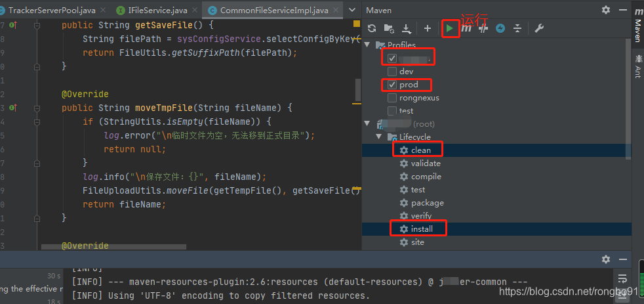Uncheck the prod profile checkbox

click(x=392, y=85)
